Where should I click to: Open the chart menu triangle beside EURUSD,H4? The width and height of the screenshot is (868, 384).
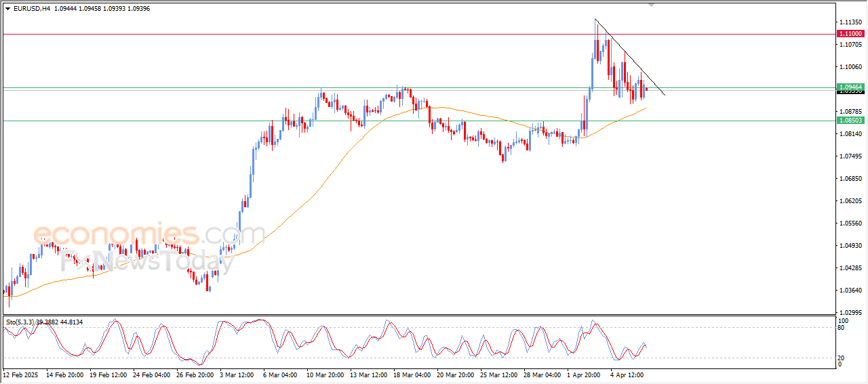pyautogui.click(x=7, y=9)
